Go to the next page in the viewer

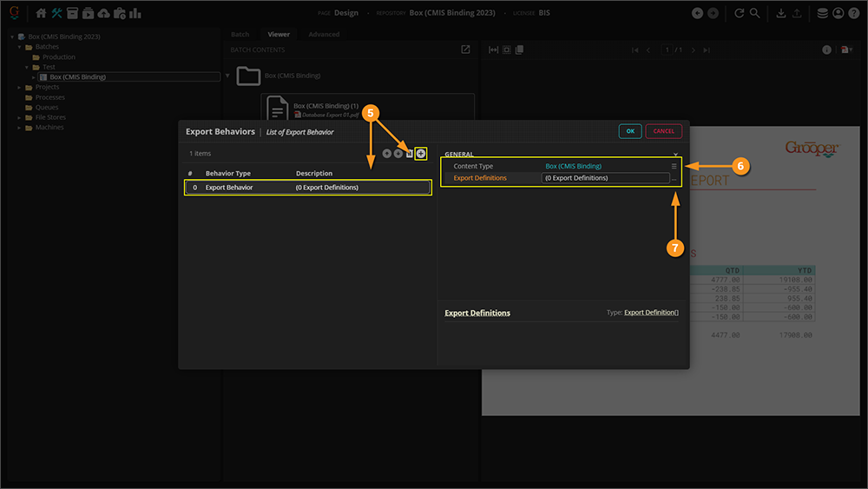[693, 50]
